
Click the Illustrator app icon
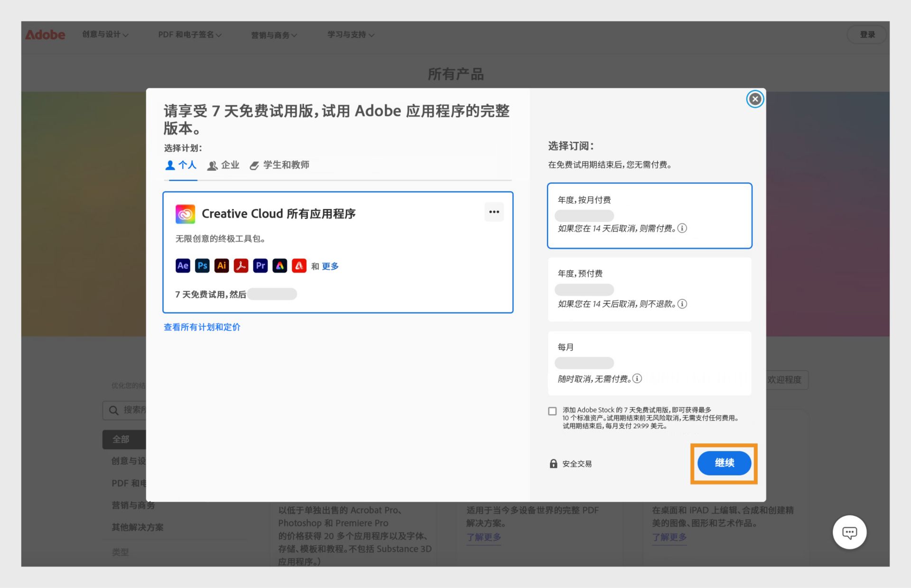click(x=222, y=266)
